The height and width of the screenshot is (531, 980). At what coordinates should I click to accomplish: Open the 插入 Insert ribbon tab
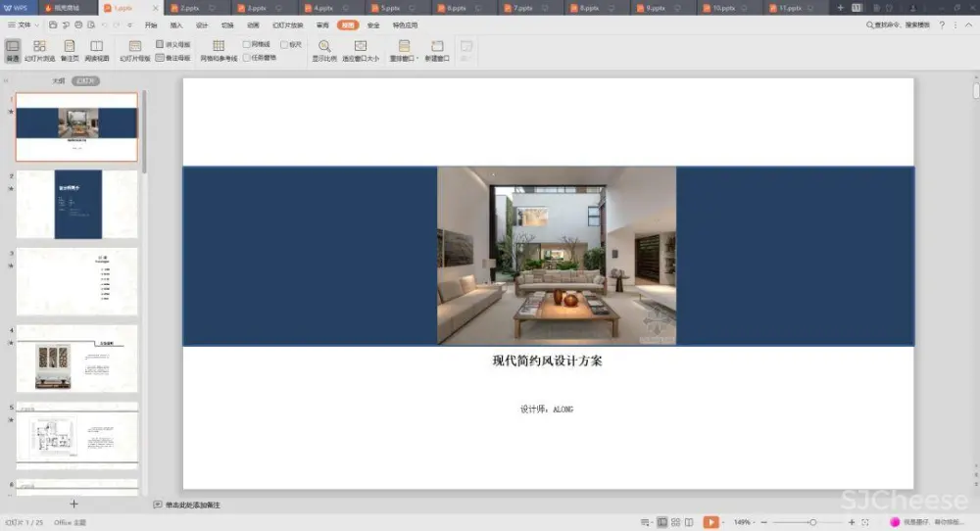coord(176,25)
